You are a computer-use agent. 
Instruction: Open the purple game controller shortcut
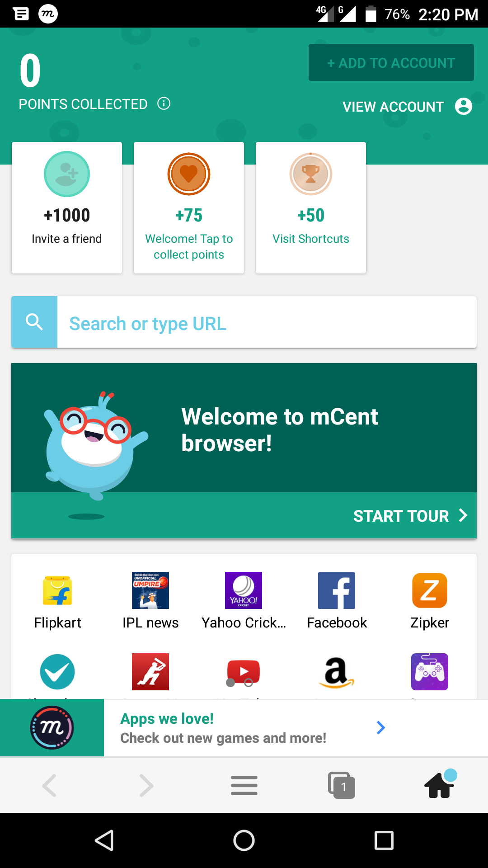[430, 672]
